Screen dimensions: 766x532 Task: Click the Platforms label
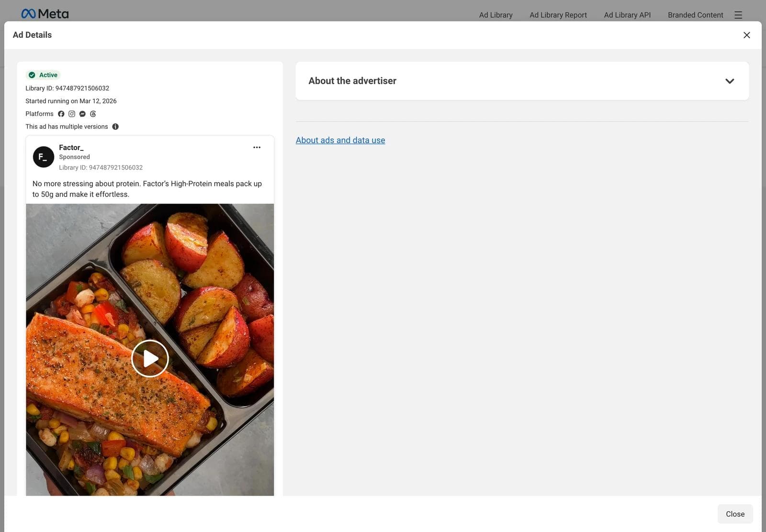(39, 113)
